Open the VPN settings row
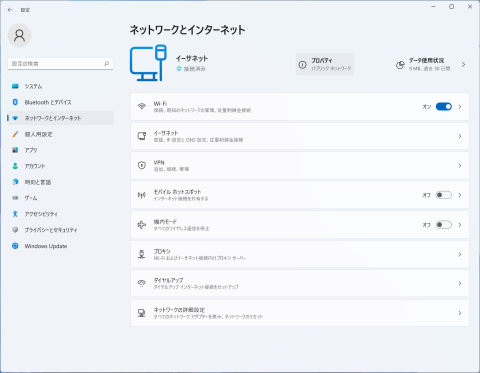Screen dimensions: 480x373 click(x=300, y=165)
